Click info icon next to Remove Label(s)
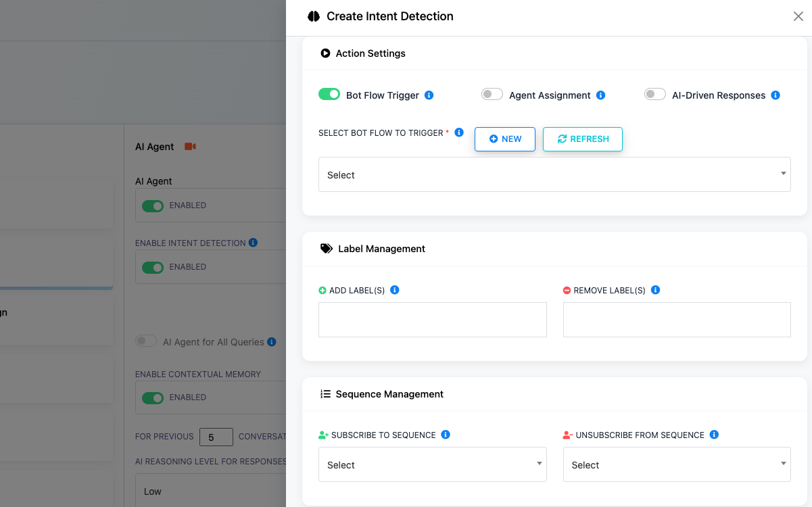The height and width of the screenshot is (507, 812). [655, 290]
